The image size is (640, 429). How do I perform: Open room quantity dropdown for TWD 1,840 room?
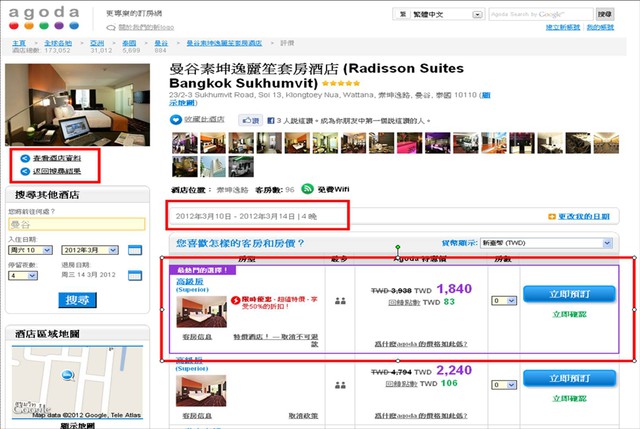pos(504,301)
